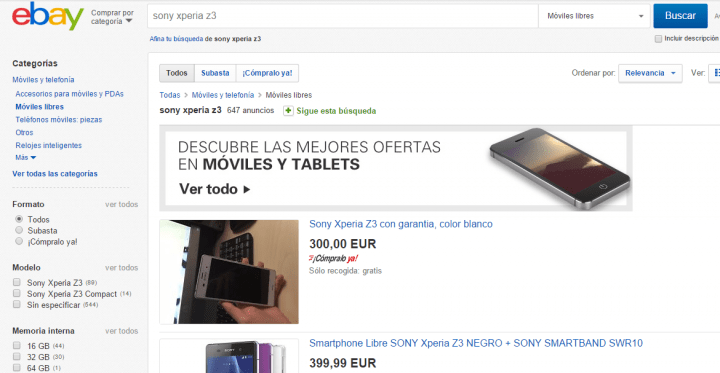Click the Buscar button
Image resolution: width=720 pixels, height=373 pixels.
[x=680, y=16]
